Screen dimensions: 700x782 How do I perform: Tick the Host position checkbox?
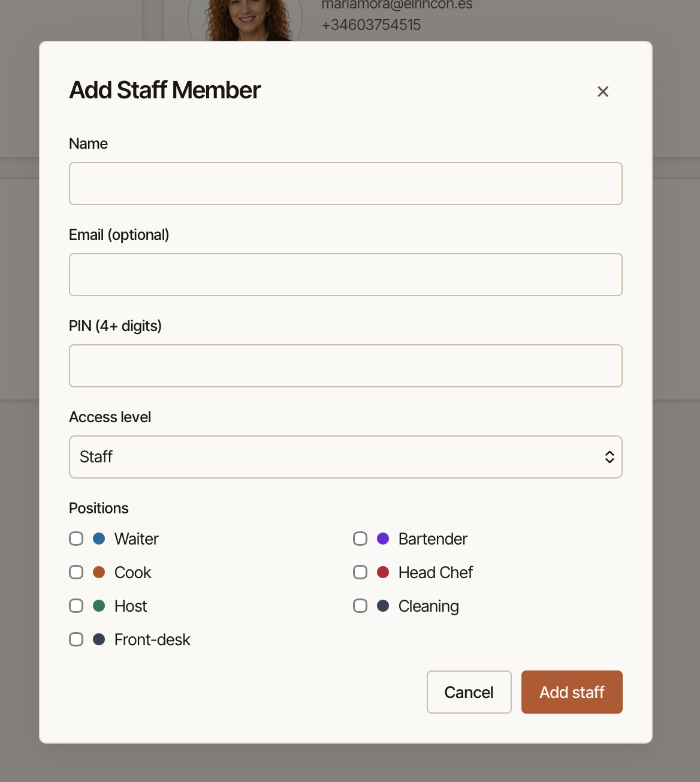(x=76, y=606)
